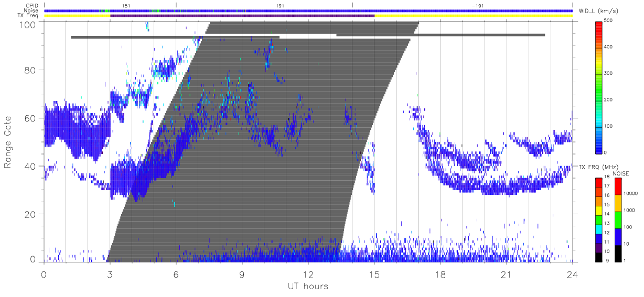The image size is (644, 297).
Task: Click the NOISE legend title
Action: coord(621,173)
